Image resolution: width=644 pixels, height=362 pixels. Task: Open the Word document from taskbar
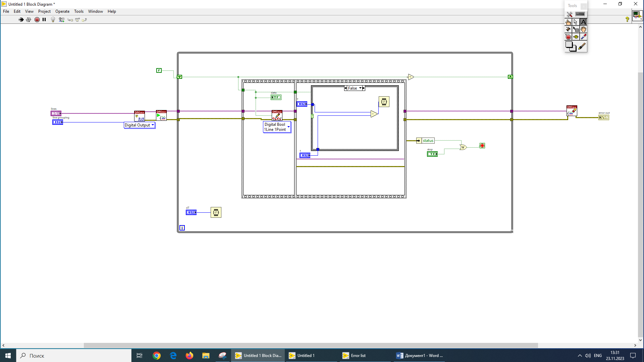click(419, 356)
